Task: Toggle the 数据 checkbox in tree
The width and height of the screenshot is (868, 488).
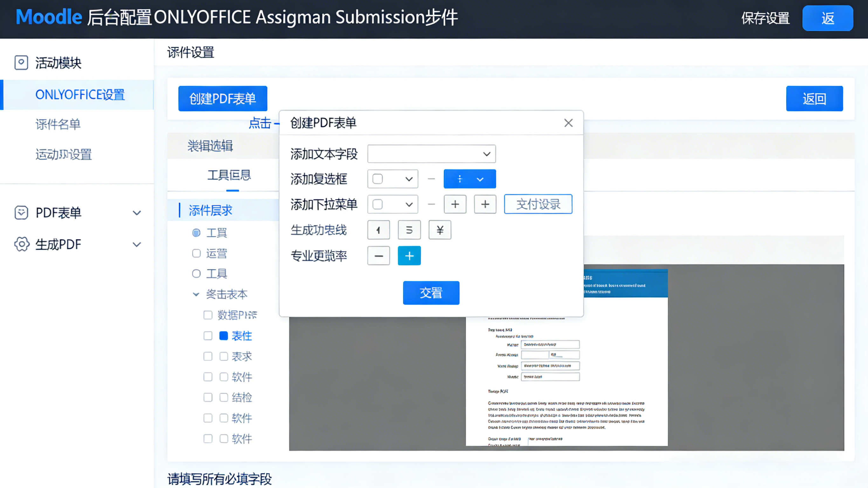Action: pos(208,315)
